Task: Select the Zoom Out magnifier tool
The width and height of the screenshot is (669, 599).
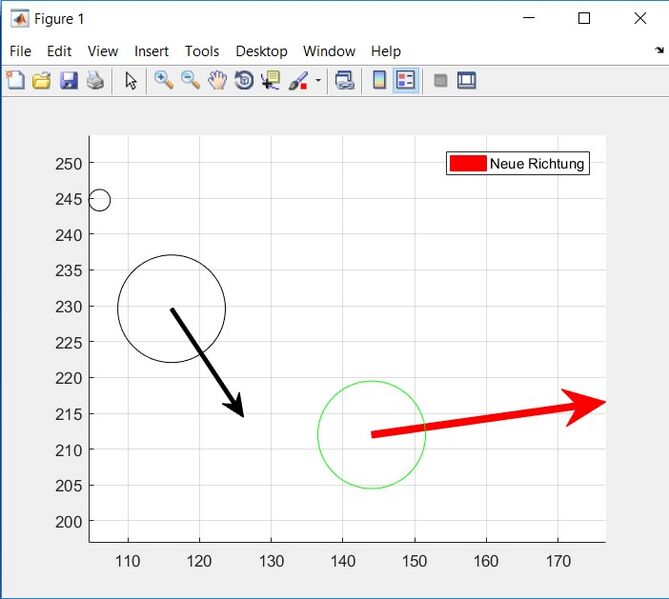Action: pos(190,81)
